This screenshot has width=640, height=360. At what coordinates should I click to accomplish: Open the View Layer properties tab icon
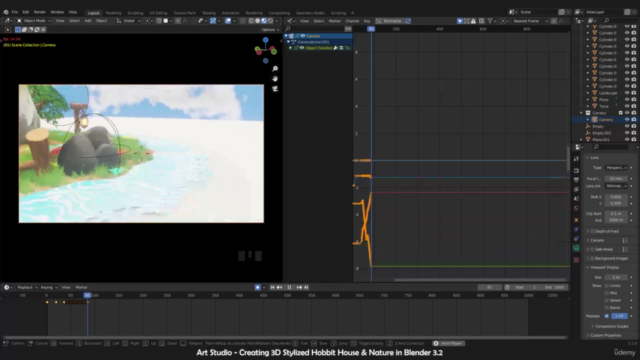(x=576, y=189)
